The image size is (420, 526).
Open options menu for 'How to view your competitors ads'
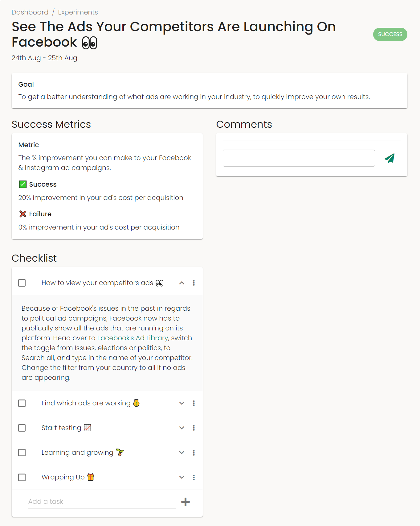(x=194, y=283)
